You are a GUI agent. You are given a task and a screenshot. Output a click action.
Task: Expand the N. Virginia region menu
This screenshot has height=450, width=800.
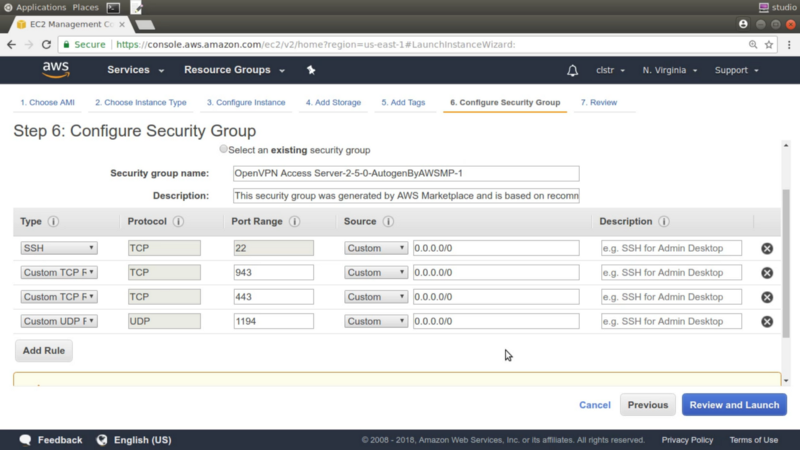(x=669, y=70)
